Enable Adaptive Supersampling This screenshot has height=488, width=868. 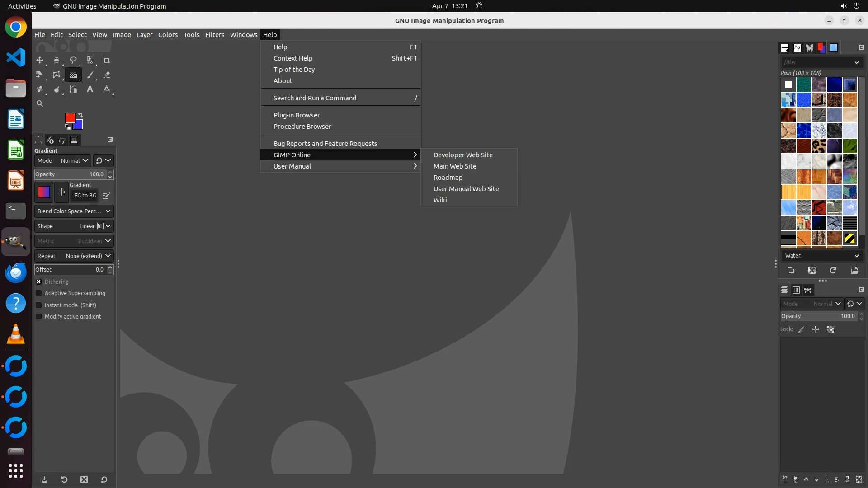[x=39, y=293]
